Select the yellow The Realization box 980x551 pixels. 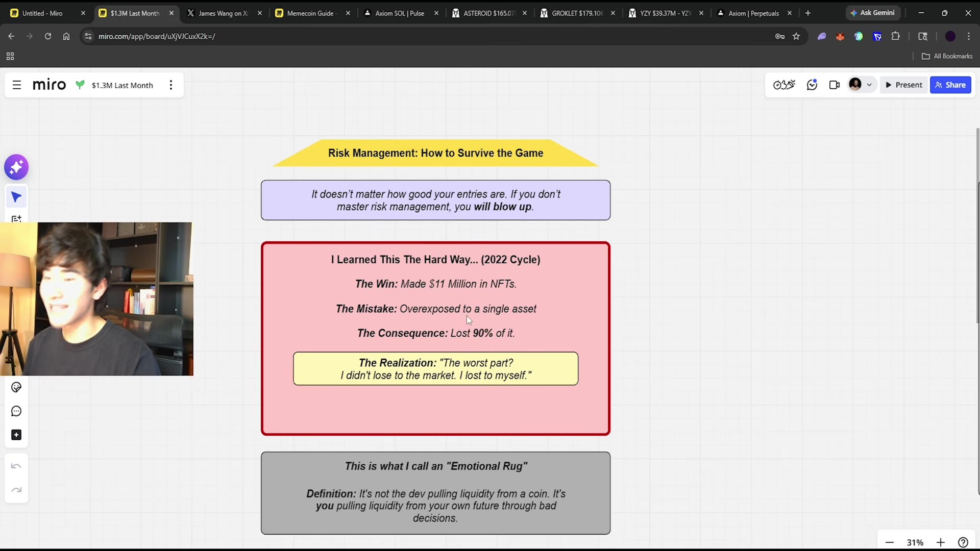pos(435,369)
